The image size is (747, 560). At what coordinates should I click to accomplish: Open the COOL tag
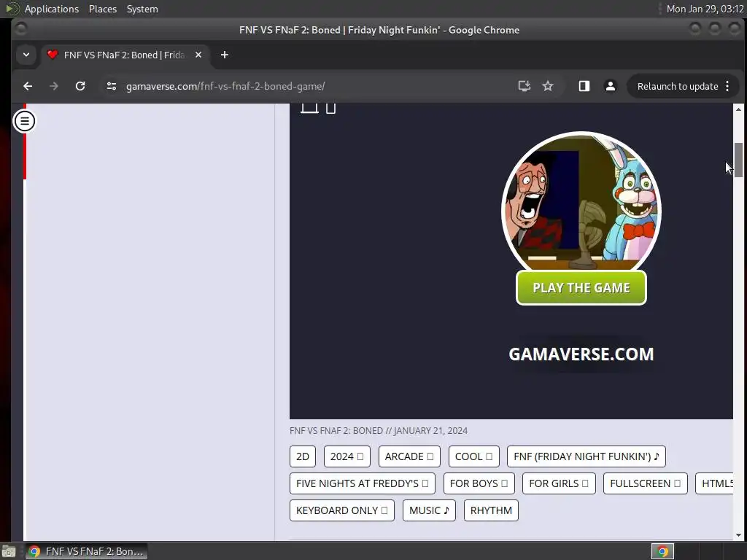coord(473,456)
